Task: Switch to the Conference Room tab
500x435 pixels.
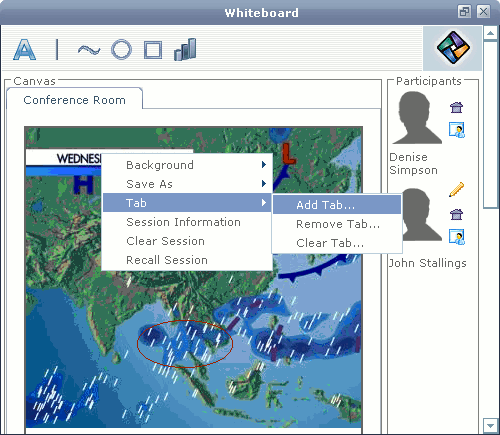Action: [74, 99]
